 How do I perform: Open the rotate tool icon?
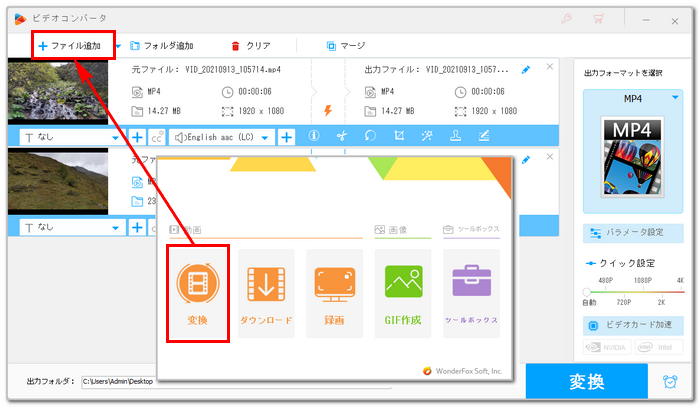point(370,136)
